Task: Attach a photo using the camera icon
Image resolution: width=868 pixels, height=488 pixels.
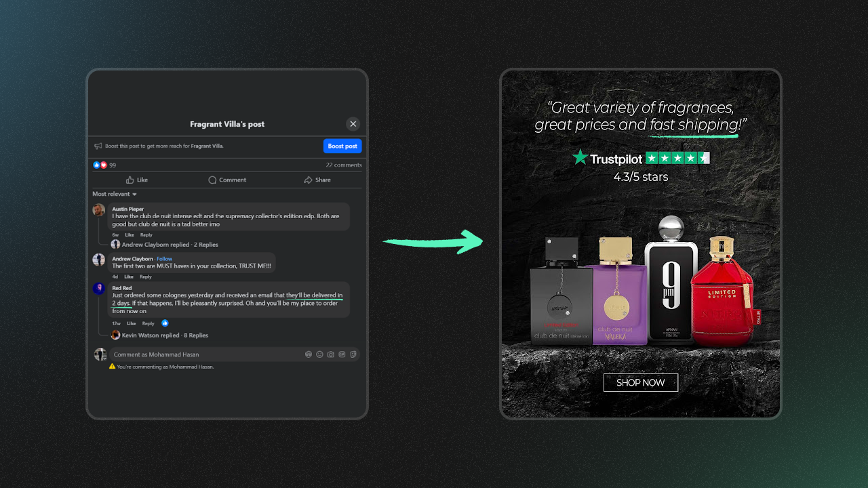Action: 331,354
